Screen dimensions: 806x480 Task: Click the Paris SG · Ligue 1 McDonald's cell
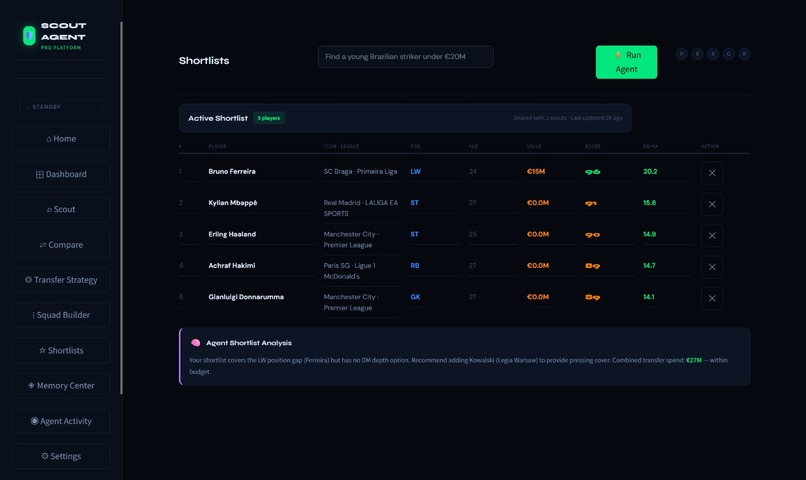tap(350, 271)
